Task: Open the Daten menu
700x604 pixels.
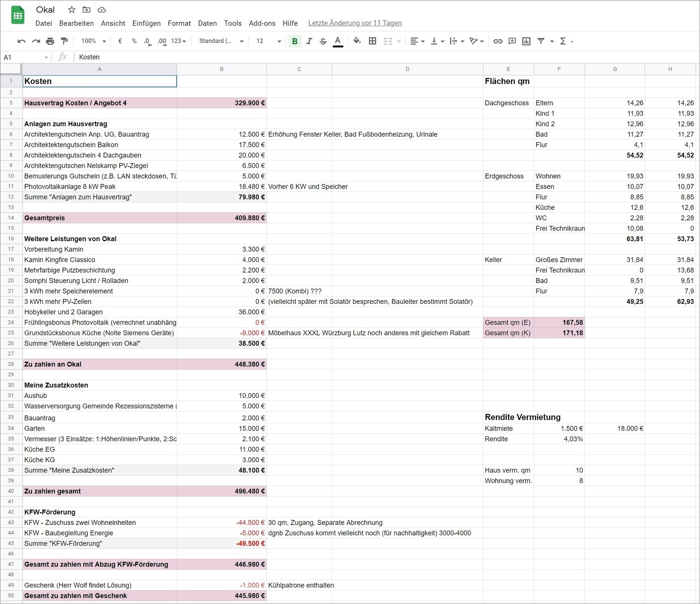Action: click(207, 23)
